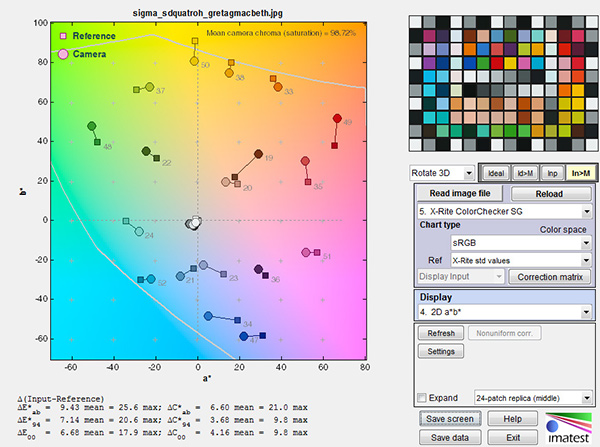Open the 2D a*b* display dropdown
600x447 pixels.
pos(504,312)
